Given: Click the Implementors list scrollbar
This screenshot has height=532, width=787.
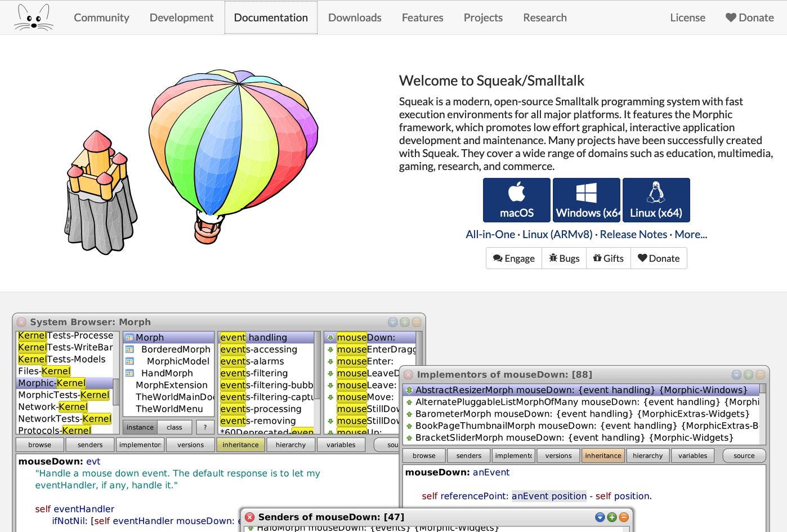Looking at the screenshot, I should click(763, 414).
